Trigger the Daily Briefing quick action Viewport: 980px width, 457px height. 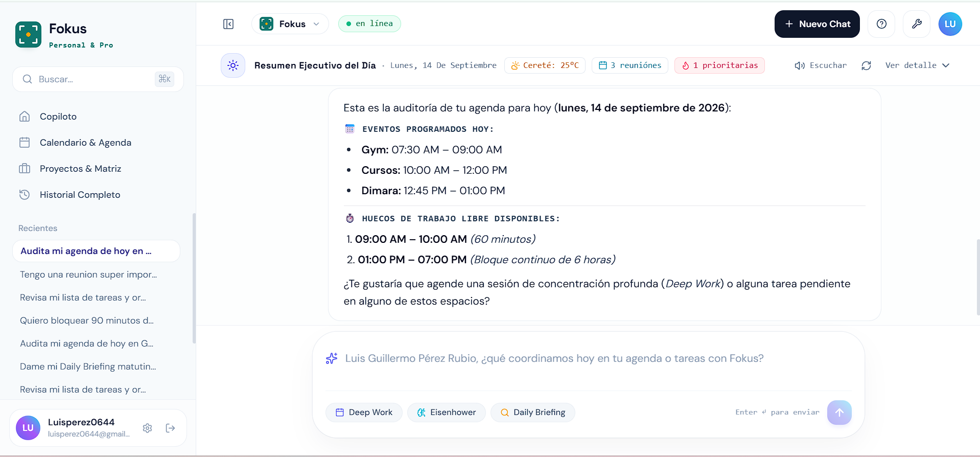pos(532,413)
